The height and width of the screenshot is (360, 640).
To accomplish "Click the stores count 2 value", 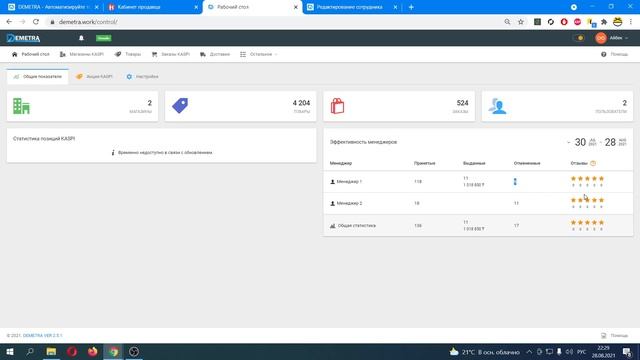I will pos(150,103).
